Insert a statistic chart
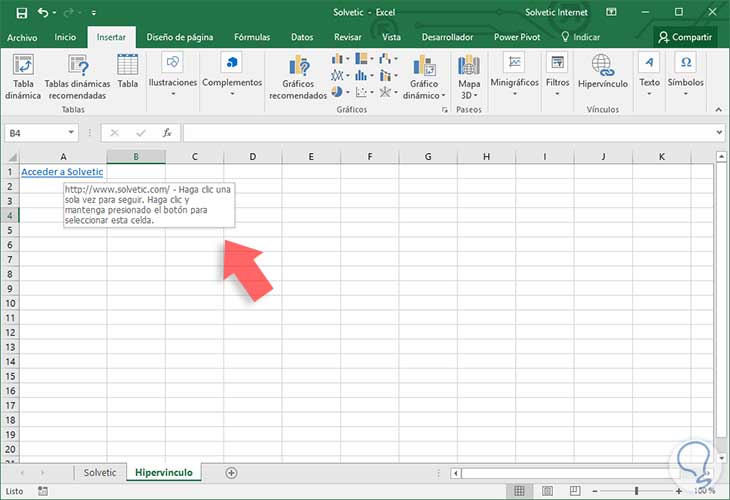Image resolution: width=730 pixels, height=500 pixels. pos(364,75)
